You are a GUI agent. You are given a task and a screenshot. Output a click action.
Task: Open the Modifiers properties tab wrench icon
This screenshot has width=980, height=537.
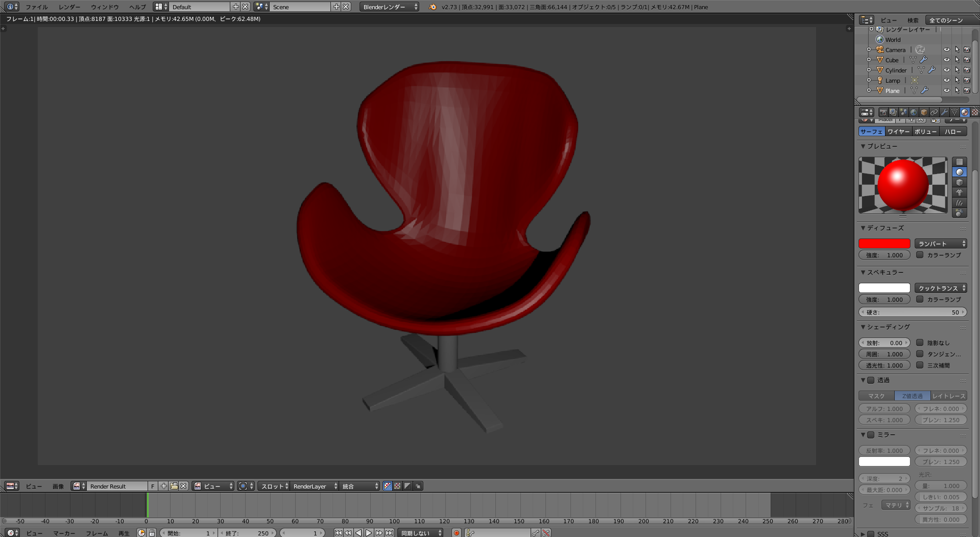[944, 112]
